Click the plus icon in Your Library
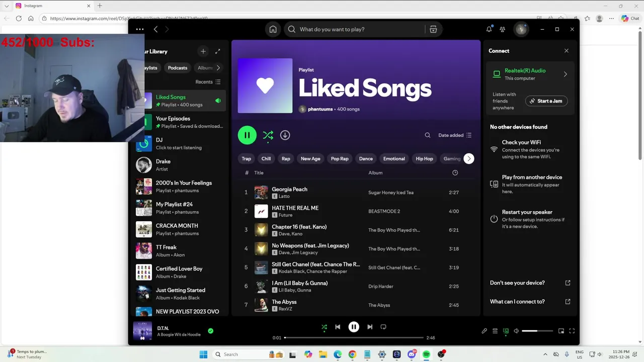 click(203, 51)
